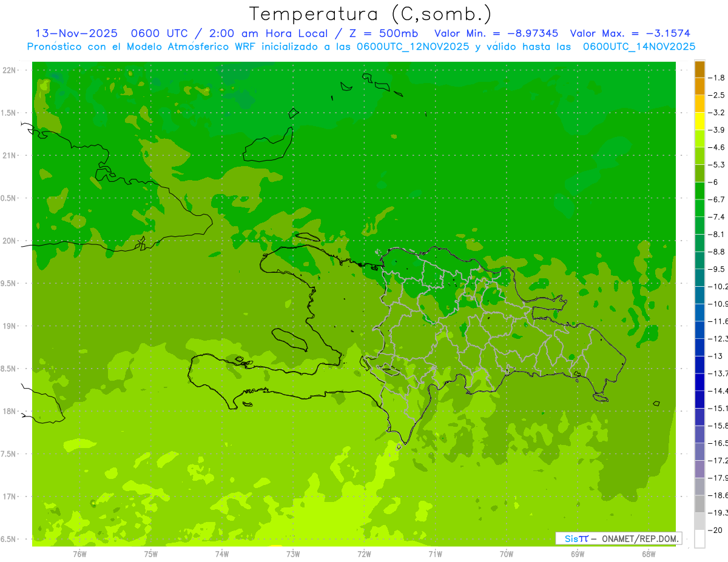Viewport: 728px width, 562px height.
Task: Pick the light green swatch between -3.9 and -4.6
Action: 699,139
